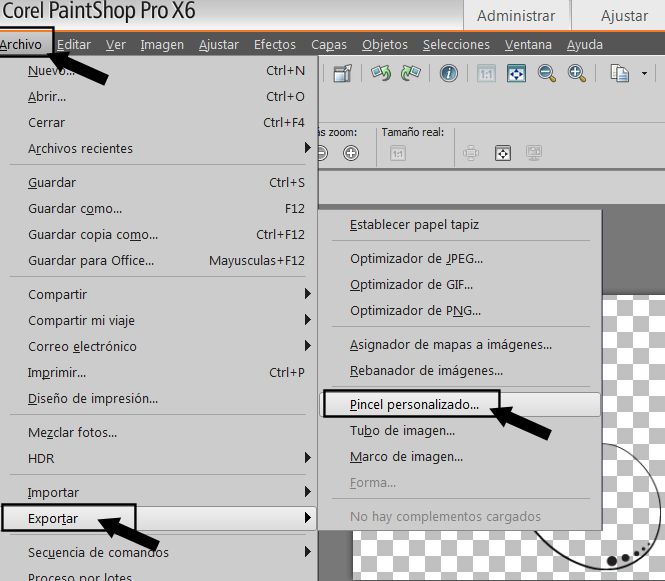The width and height of the screenshot is (665, 581).
Task: Select Tubo de imagen... option
Action: coord(461,431)
